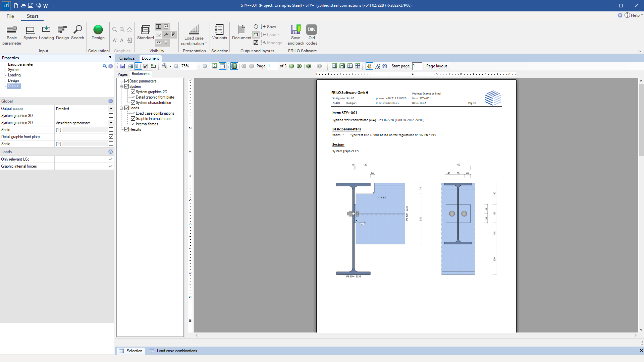Open Old DIN codes icon
Viewport: 644px width, 362px height.
click(312, 35)
